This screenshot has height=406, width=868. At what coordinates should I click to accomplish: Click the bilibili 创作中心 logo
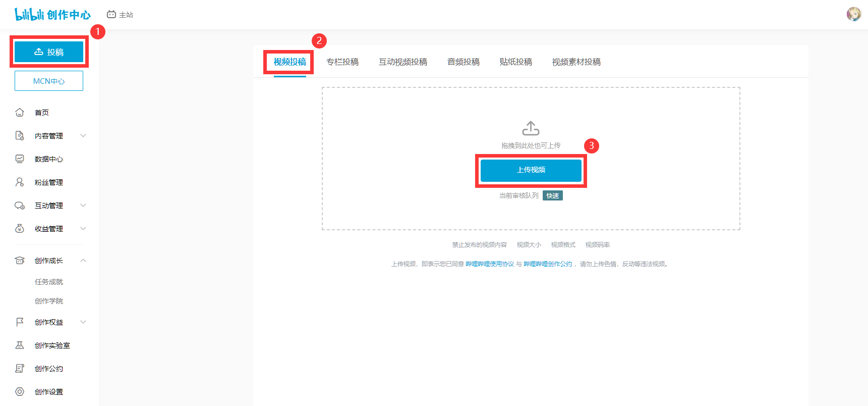point(52,15)
